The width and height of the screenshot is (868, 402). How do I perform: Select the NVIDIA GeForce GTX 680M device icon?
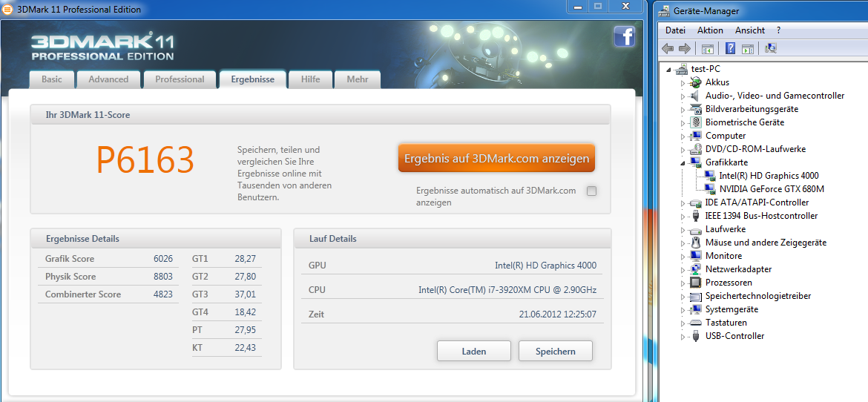710,189
